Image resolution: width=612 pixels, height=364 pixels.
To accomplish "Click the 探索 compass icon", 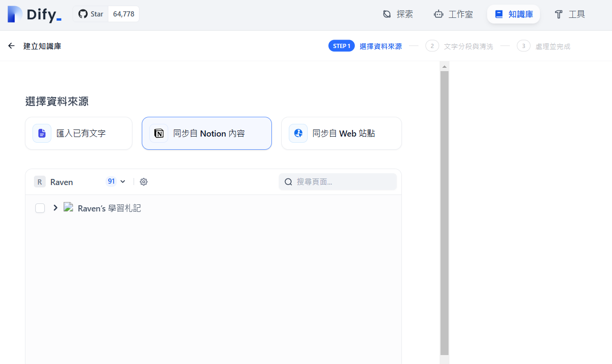I will pos(387,14).
